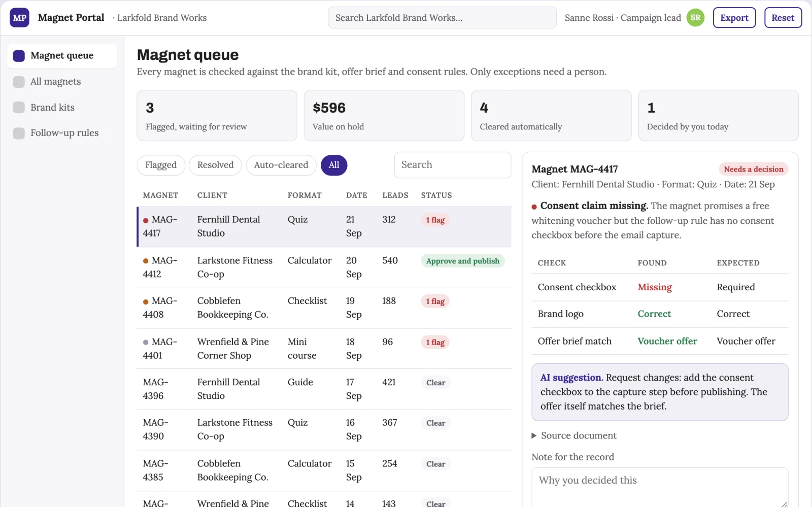
Task: Click the Decided by you today card
Action: (719, 116)
